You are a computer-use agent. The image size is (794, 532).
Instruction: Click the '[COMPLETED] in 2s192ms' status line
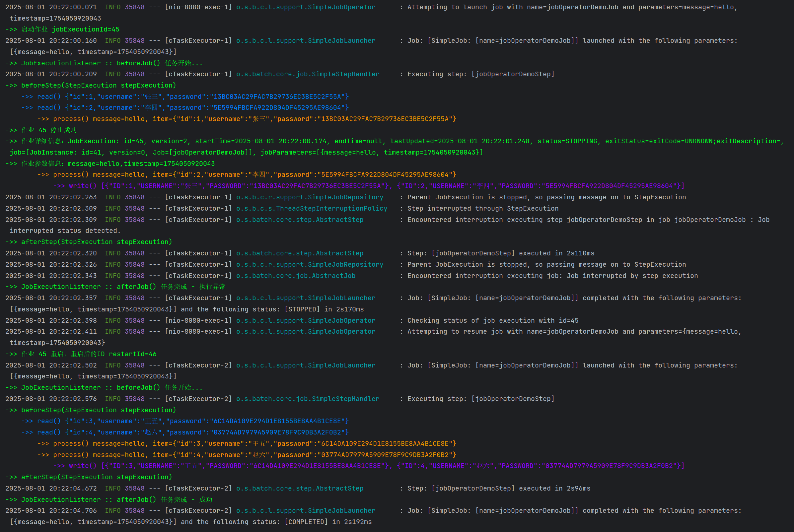328,522
